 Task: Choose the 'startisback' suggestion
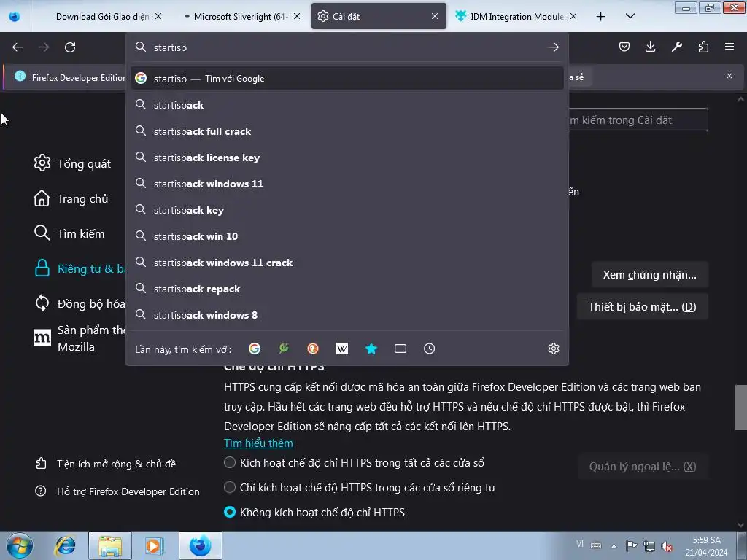click(x=347, y=105)
